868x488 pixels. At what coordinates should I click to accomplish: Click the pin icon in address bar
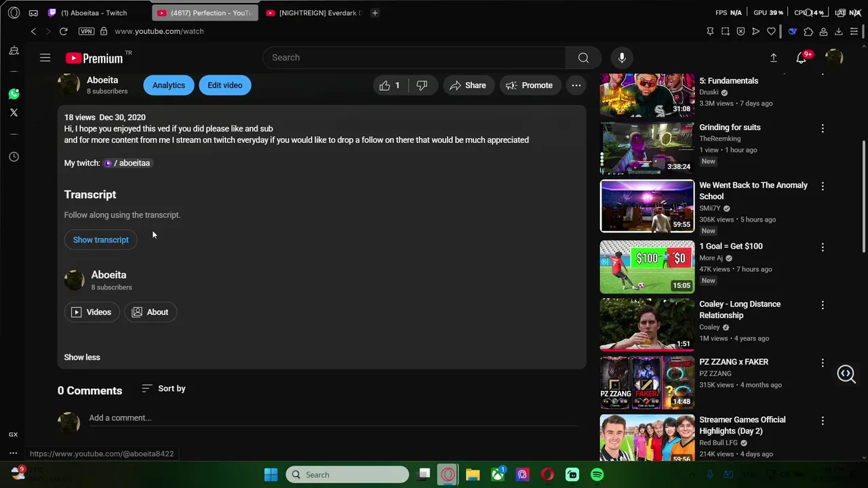click(x=710, y=31)
